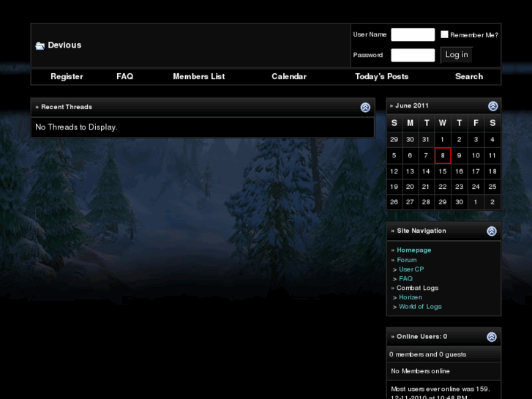Select June 30 in the calendar

click(x=460, y=202)
